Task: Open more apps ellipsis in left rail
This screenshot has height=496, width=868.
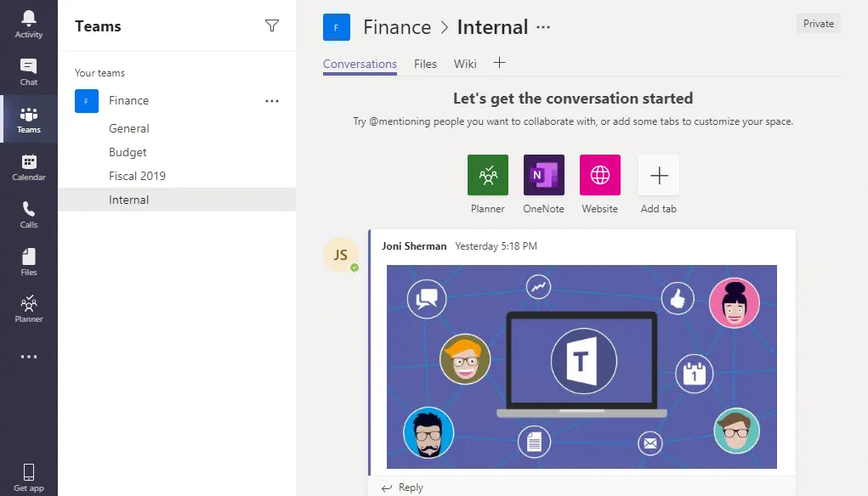Action: coord(29,357)
